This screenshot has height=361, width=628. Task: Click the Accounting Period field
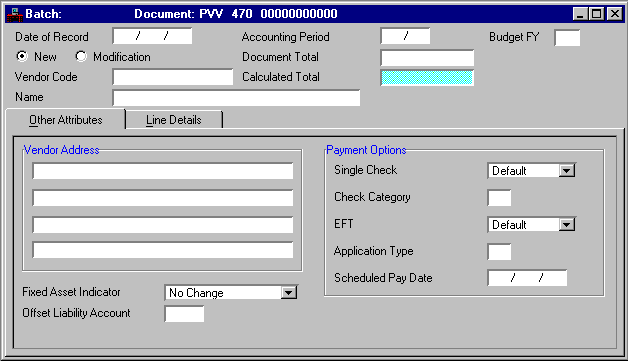point(405,36)
